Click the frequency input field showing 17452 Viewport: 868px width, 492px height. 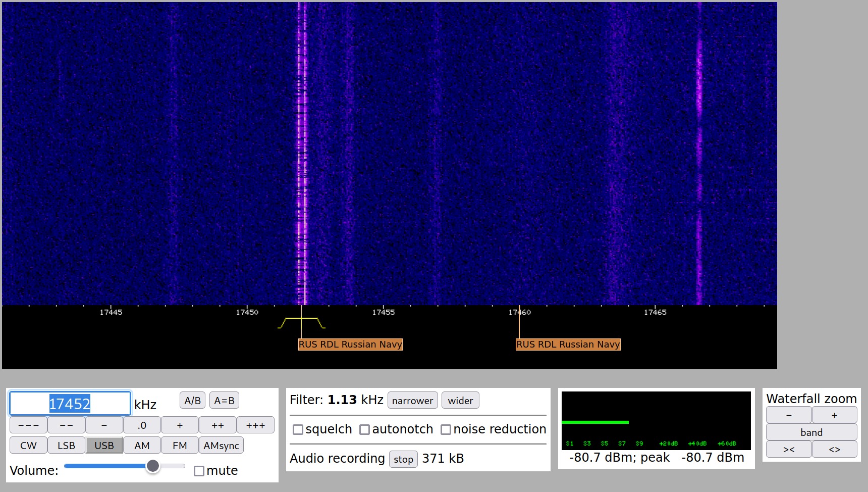tap(70, 404)
